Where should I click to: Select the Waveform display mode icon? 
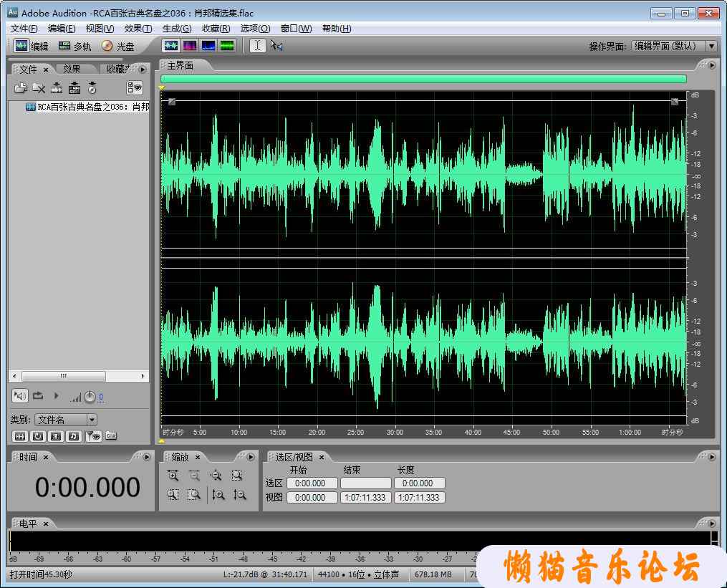pyautogui.click(x=171, y=45)
